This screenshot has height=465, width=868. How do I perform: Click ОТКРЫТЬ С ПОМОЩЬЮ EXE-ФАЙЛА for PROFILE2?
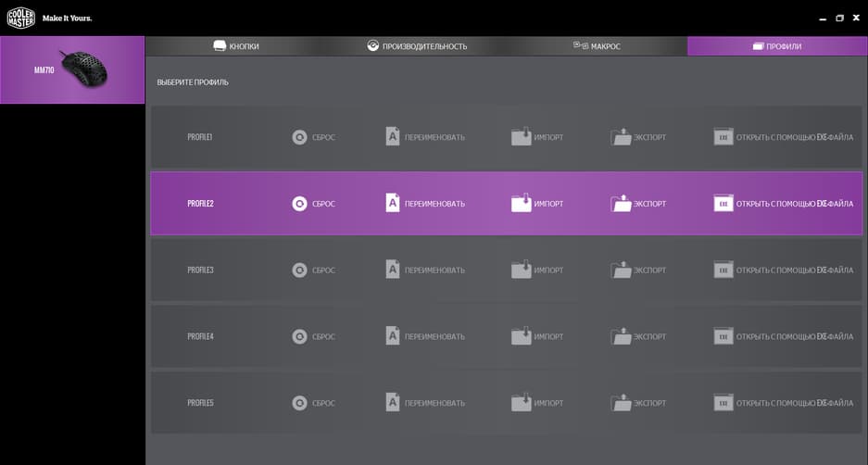point(795,204)
